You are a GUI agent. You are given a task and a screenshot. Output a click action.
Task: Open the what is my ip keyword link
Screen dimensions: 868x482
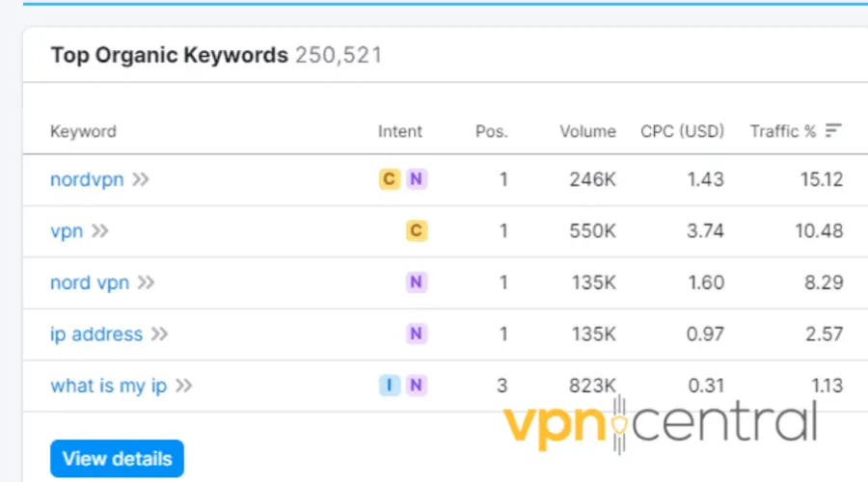pos(108,386)
